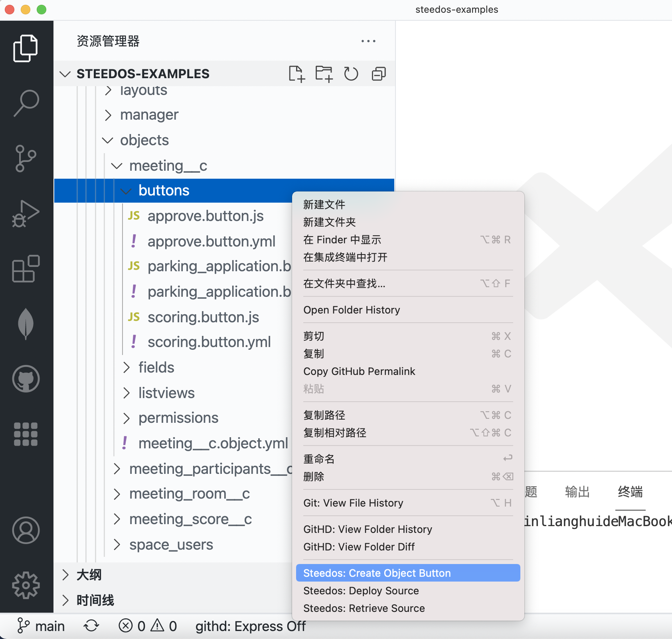The width and height of the screenshot is (672, 639).
Task: Expand the manager folder
Action: [108, 115]
